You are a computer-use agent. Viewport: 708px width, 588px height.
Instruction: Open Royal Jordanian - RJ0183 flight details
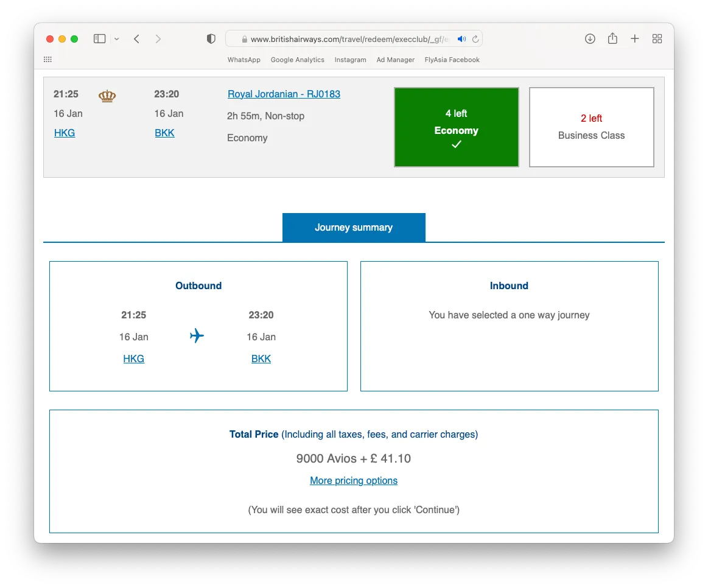click(284, 94)
